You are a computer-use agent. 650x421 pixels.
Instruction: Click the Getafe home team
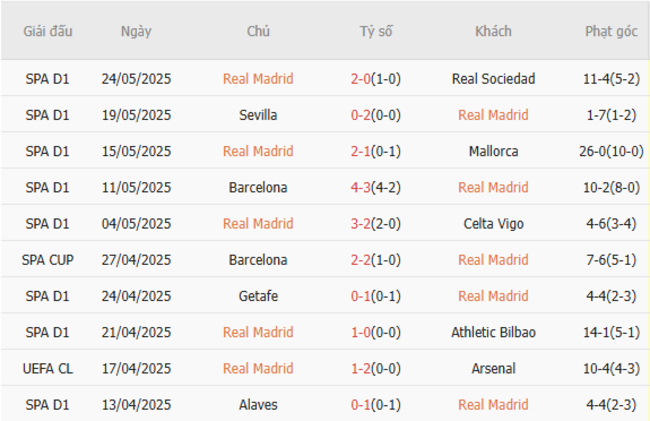pyautogui.click(x=258, y=296)
